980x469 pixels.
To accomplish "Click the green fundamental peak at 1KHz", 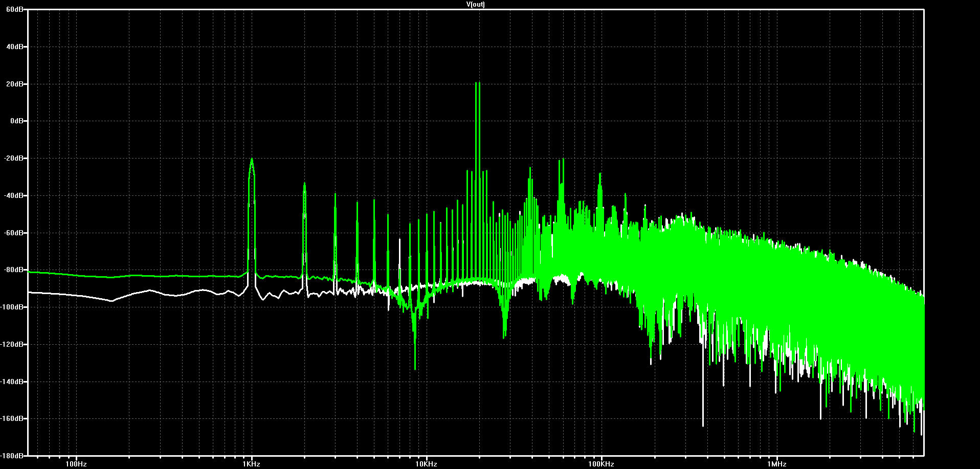I will tap(252, 160).
